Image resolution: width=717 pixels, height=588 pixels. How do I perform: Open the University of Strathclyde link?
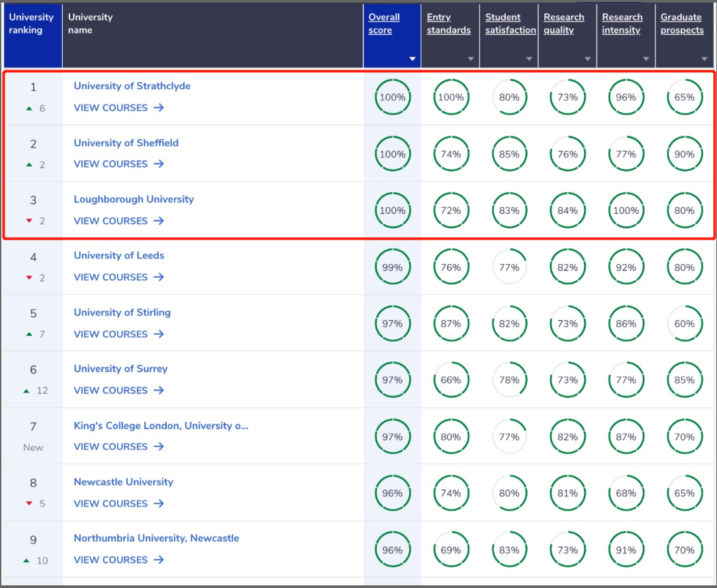pos(132,86)
